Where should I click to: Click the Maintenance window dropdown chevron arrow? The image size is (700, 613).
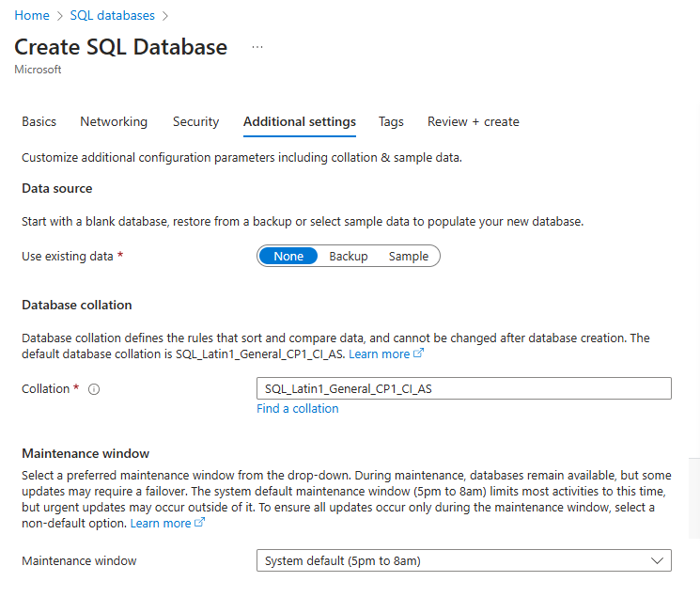(x=657, y=561)
